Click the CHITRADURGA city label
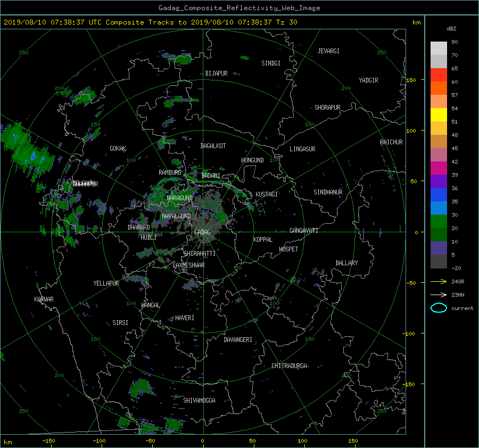 click(x=290, y=366)
